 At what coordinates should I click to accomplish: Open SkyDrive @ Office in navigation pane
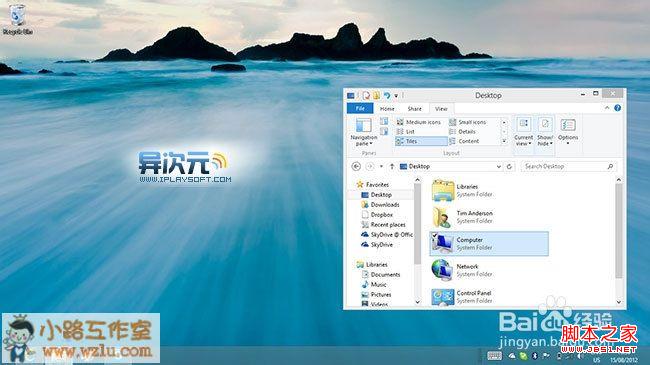[x=387, y=235]
